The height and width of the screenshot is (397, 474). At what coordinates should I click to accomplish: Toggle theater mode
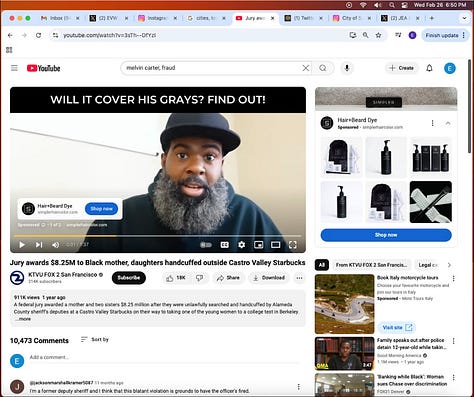pos(275,245)
